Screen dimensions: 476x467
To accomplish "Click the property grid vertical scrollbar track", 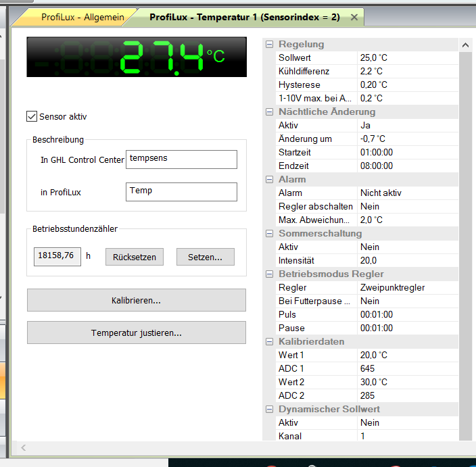I will [x=465, y=246].
